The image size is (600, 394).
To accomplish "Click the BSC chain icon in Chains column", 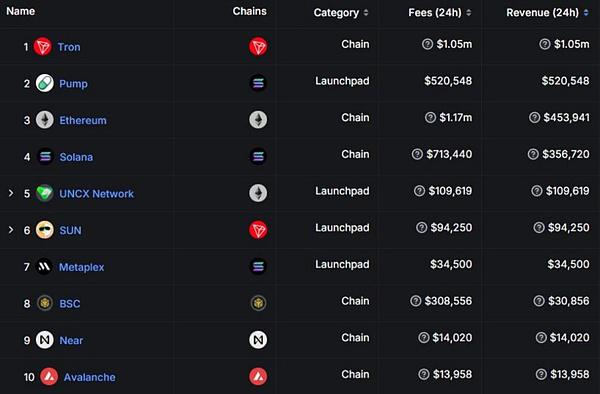I will [x=258, y=303].
